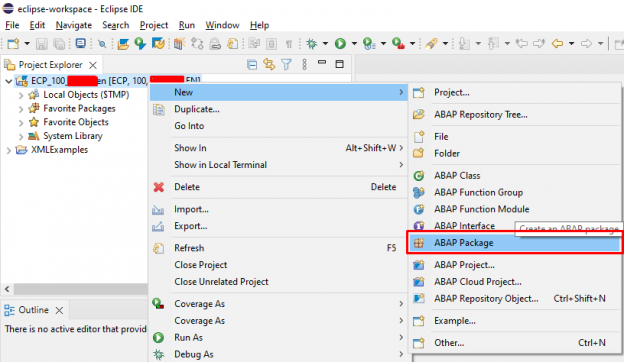Choose ABAP Repository Object... entry
The height and width of the screenshot is (362, 624).
pos(514,298)
